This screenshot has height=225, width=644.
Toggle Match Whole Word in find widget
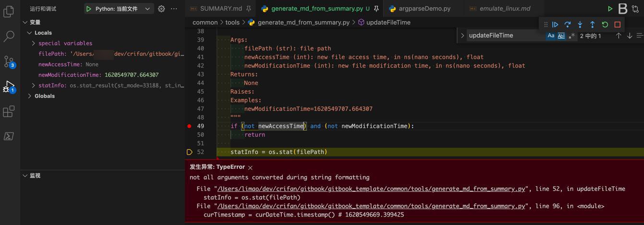click(x=561, y=36)
